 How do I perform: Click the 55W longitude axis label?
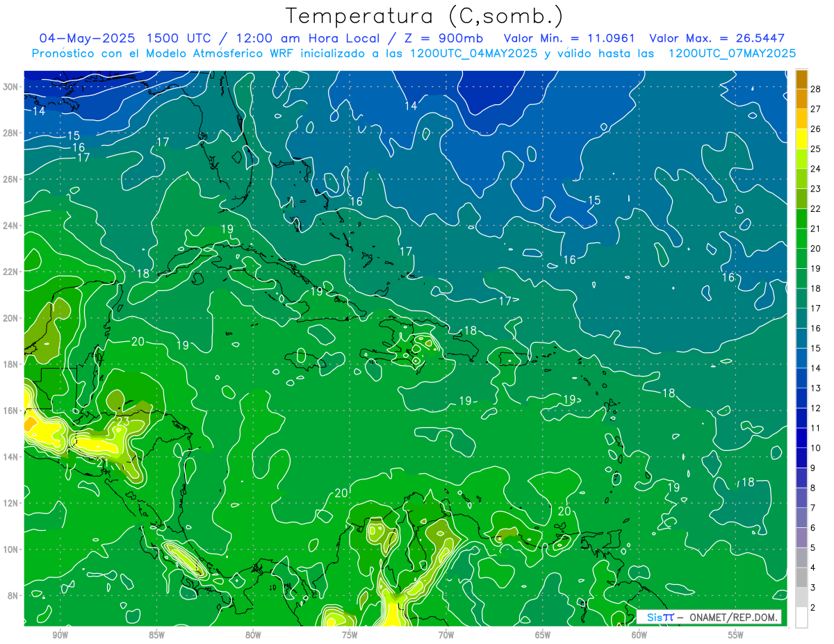coord(735,635)
